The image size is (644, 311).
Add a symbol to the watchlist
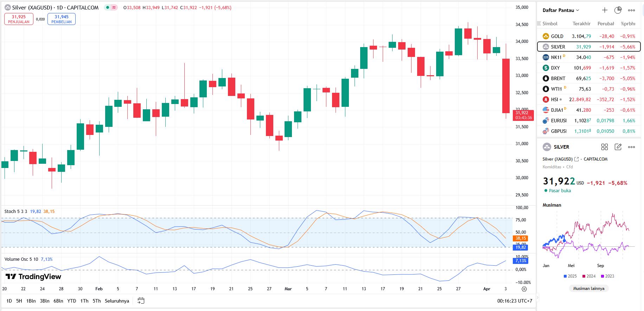605,10
